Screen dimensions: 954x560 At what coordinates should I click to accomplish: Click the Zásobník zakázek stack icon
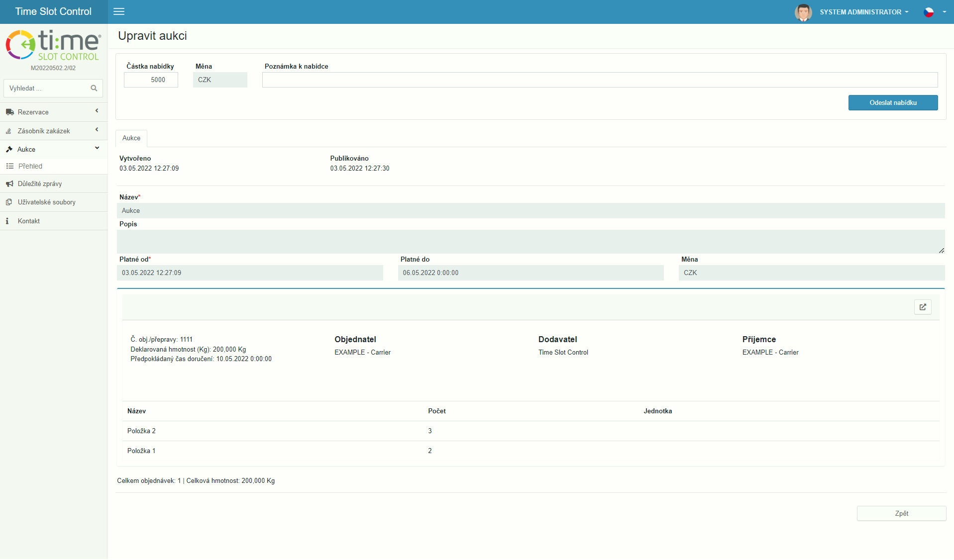click(8, 131)
